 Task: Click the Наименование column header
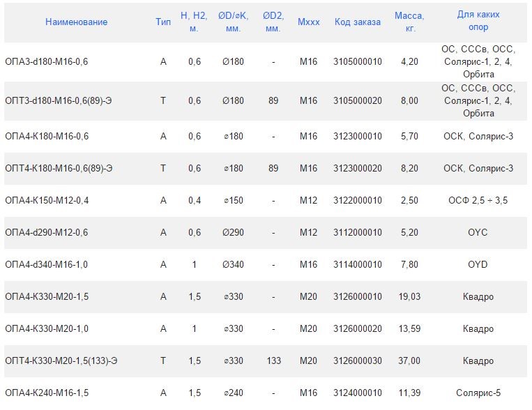76,22
